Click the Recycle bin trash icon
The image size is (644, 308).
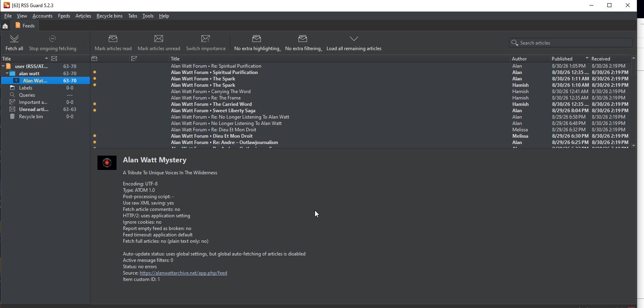coord(12,117)
